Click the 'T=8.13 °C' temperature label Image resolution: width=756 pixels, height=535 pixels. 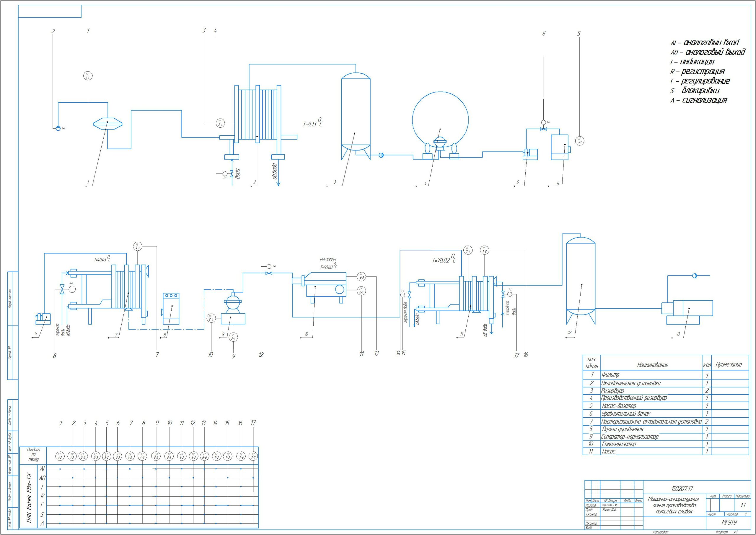[313, 123]
